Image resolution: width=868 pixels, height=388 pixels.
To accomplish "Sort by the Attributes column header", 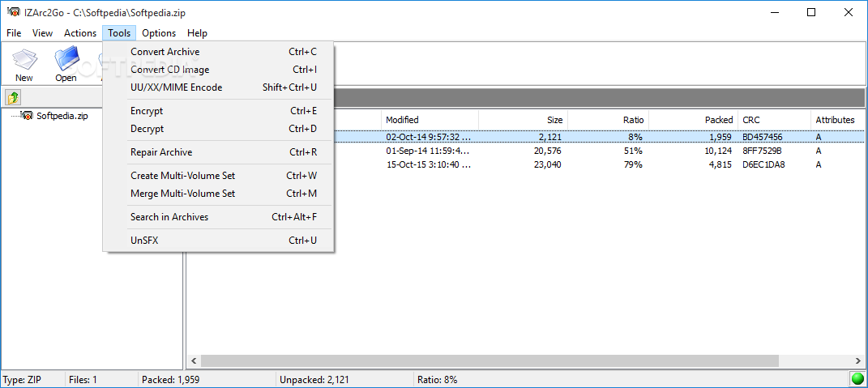I will click(837, 120).
